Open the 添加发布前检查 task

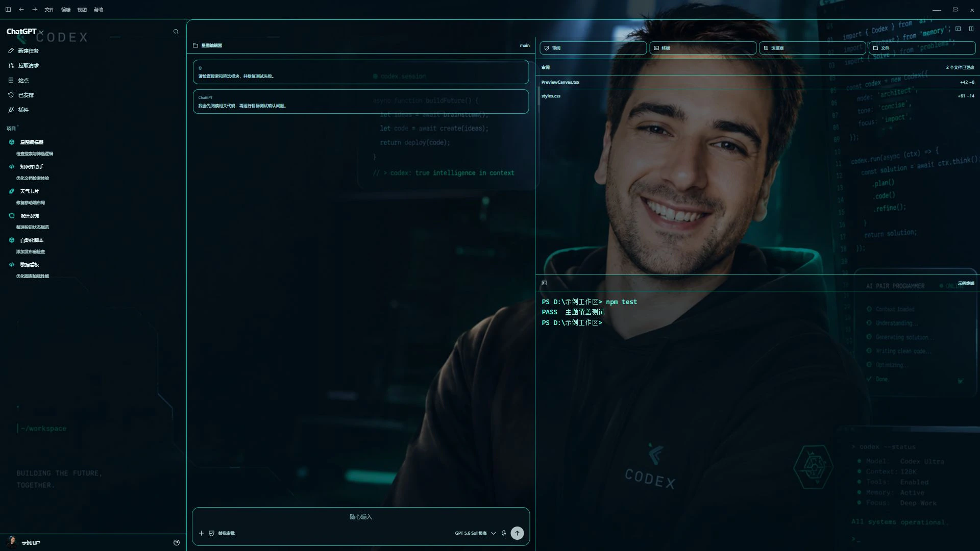31,252
